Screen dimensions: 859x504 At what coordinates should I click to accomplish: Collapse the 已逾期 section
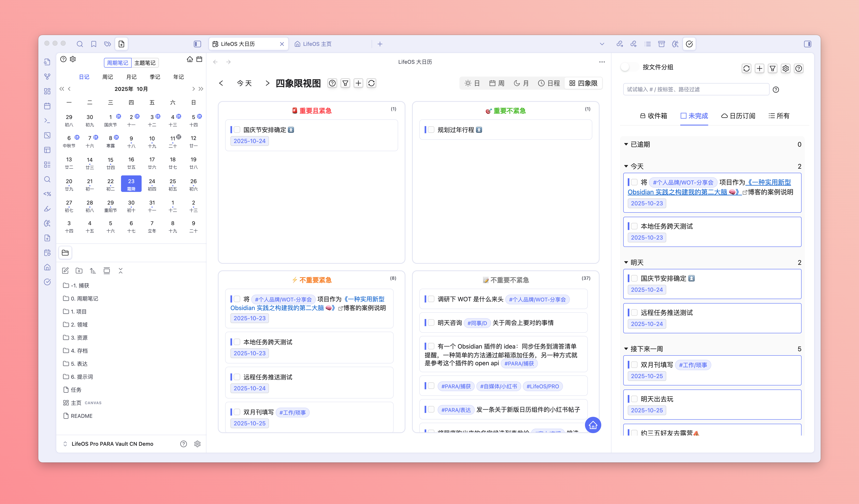[626, 144]
